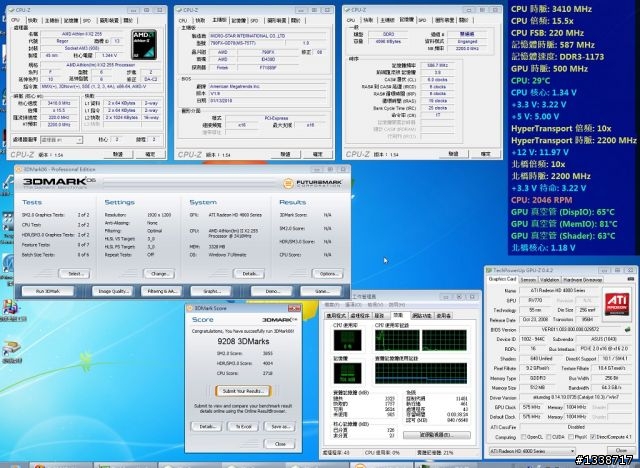This screenshot has width=640, height=468.
Task: Click the TechPowerUp GPU-Z title bar icon
Action: (x=489, y=270)
